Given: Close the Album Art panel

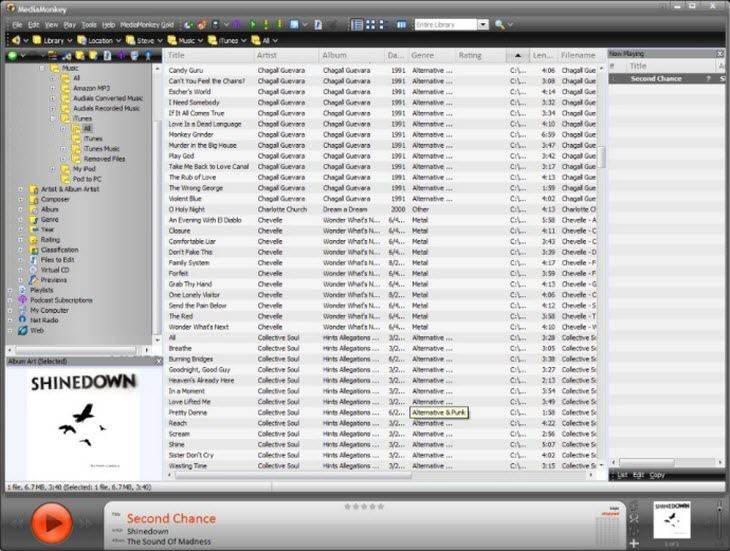Looking at the screenshot, I should point(157,361).
